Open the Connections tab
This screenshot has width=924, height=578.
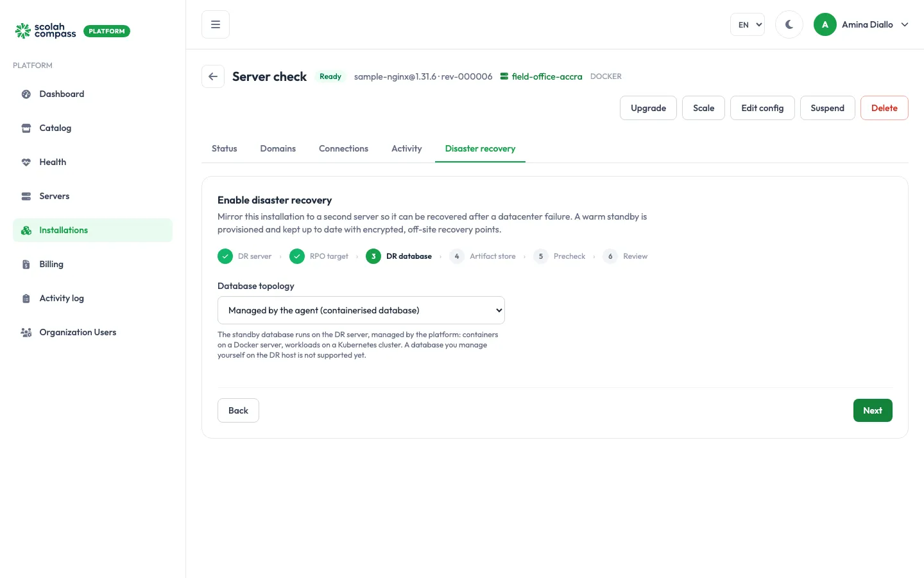pos(343,149)
